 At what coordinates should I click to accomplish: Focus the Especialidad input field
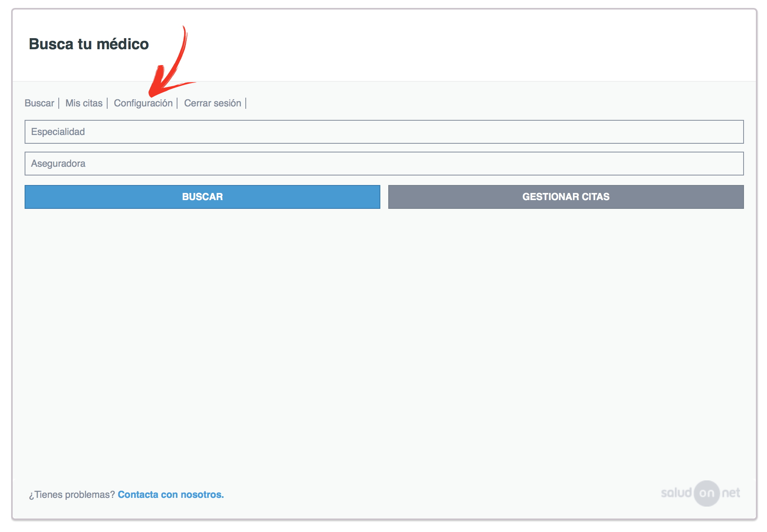pos(384,132)
